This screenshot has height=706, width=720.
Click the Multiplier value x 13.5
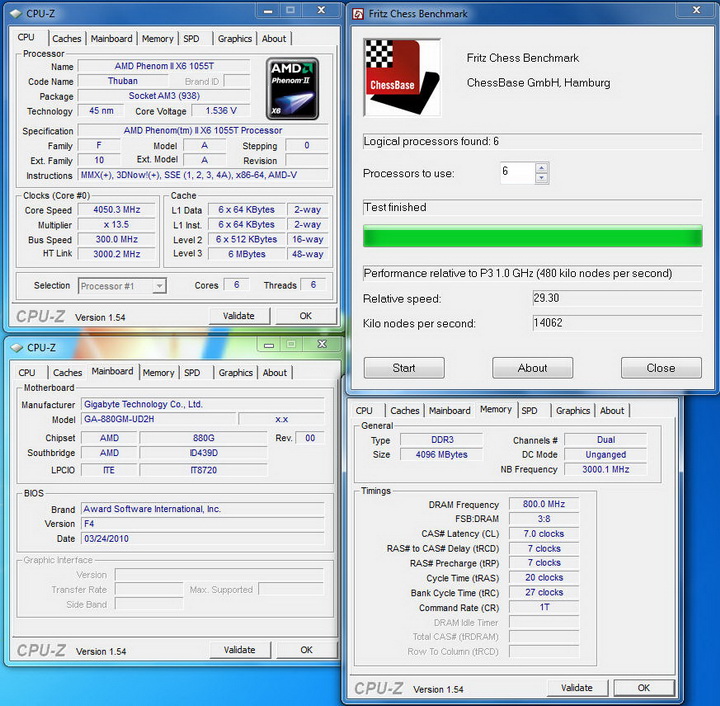click(x=117, y=224)
